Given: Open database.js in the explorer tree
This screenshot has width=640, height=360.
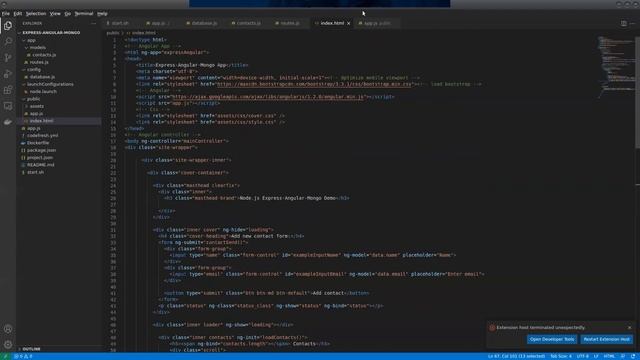Looking at the screenshot, I should pos(42,77).
